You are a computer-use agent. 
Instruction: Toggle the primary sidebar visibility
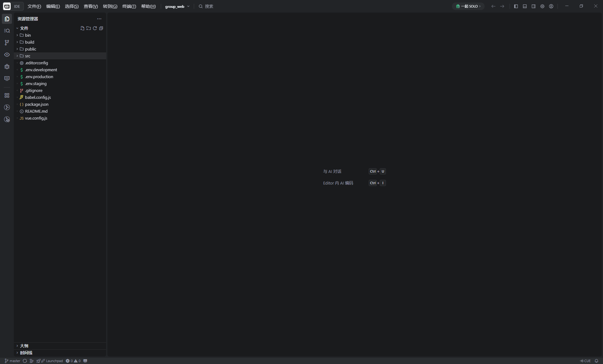pyautogui.click(x=516, y=6)
